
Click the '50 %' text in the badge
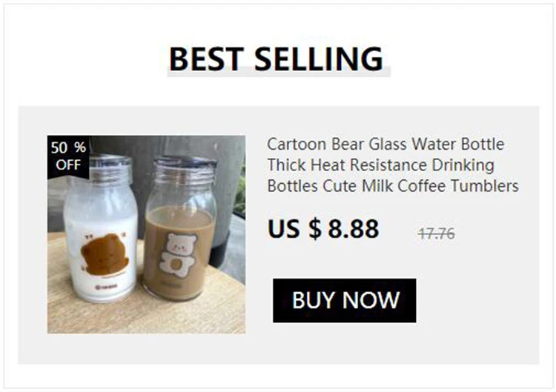click(68, 147)
